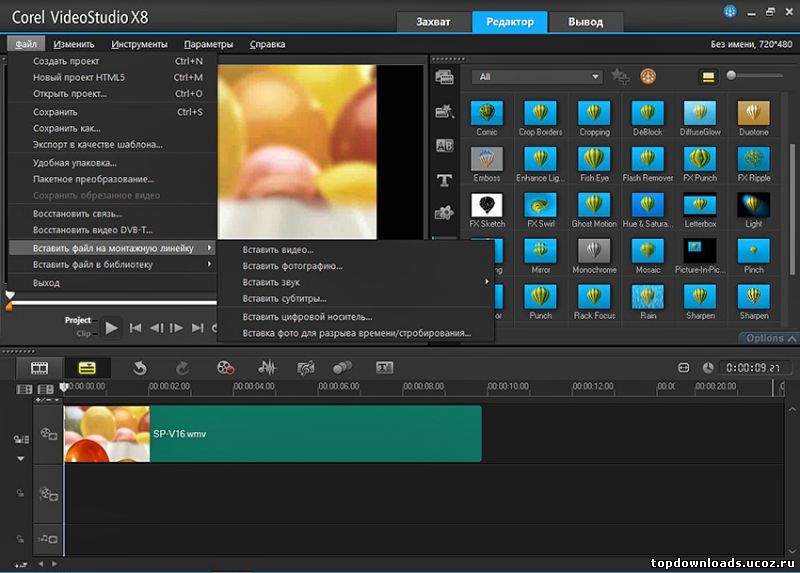The width and height of the screenshot is (800, 573).
Task: Jump to end of project
Action: click(197, 328)
